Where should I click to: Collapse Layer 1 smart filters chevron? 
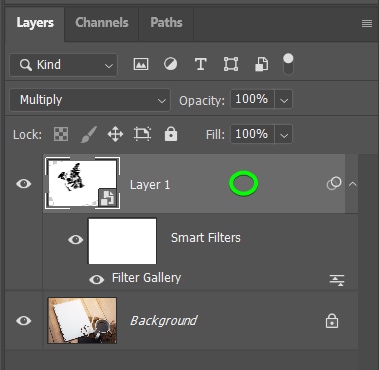tap(352, 184)
